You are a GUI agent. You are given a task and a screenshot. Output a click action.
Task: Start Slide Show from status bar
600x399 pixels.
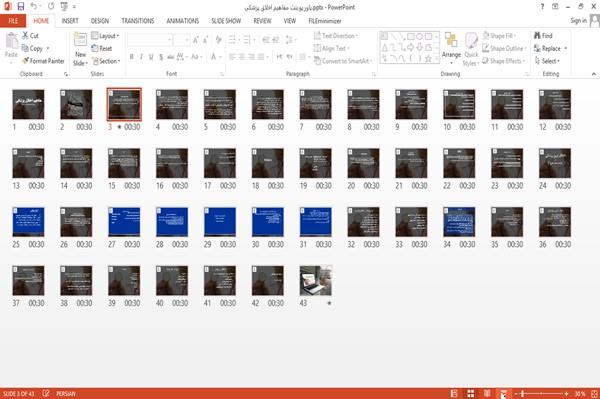[x=504, y=393]
